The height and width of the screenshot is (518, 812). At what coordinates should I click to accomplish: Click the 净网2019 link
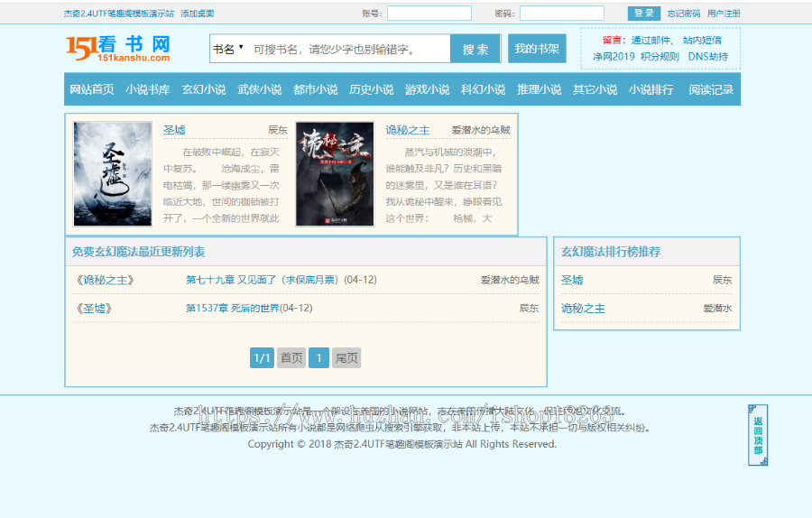coord(614,57)
